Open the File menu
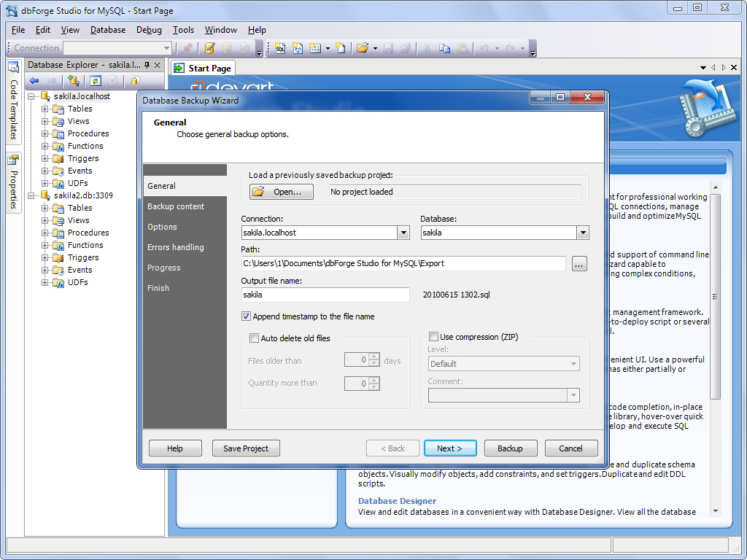Image resolution: width=747 pixels, height=560 pixels. click(18, 30)
